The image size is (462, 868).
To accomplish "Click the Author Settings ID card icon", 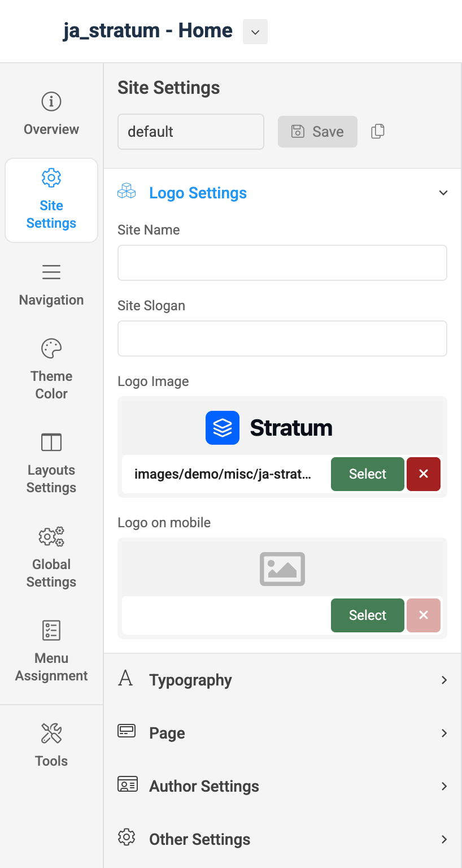I will point(128,784).
